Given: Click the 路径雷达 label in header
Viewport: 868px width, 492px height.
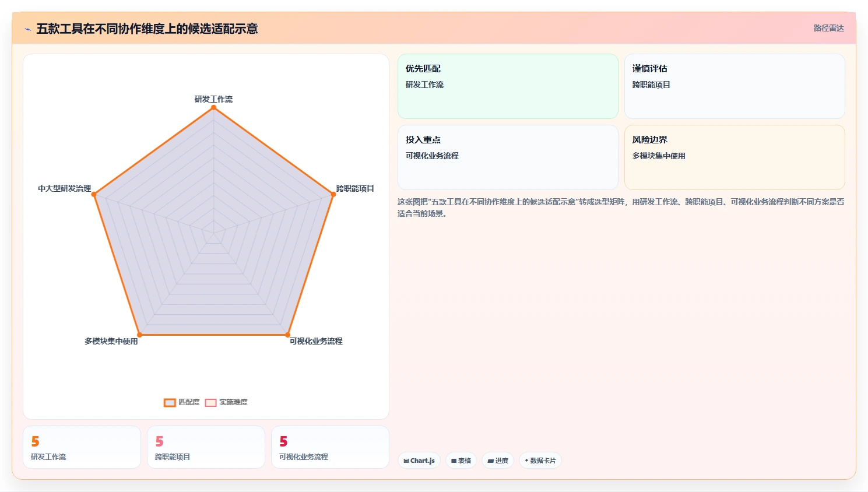Looking at the screenshot, I should click(x=828, y=28).
